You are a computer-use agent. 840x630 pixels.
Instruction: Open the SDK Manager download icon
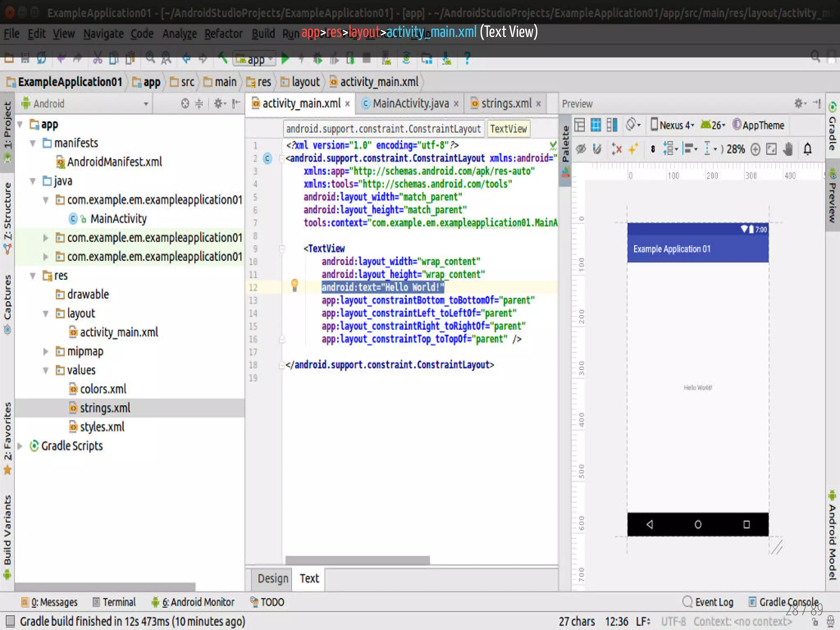pos(447,59)
